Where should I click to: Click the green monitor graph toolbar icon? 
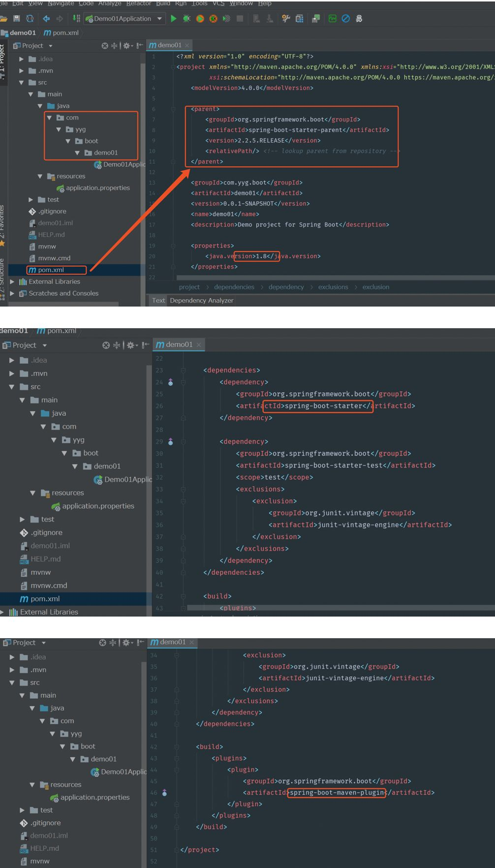pyautogui.click(x=333, y=19)
